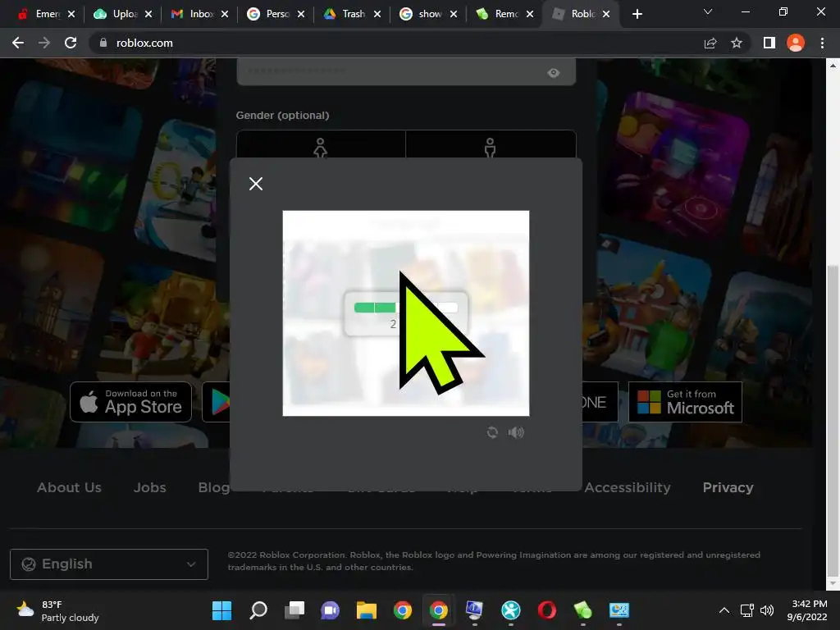Bookmark this page with the star
Screen dimensions: 840x630
coord(737,43)
